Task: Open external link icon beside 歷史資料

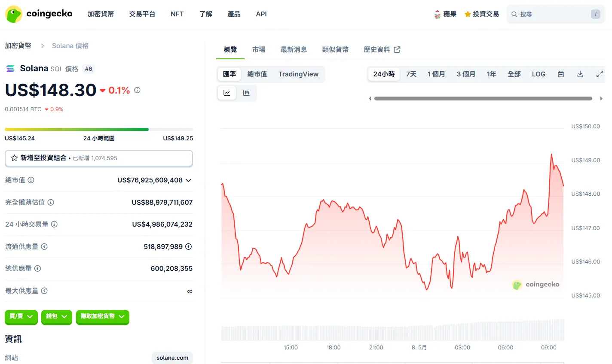Action: click(x=397, y=49)
